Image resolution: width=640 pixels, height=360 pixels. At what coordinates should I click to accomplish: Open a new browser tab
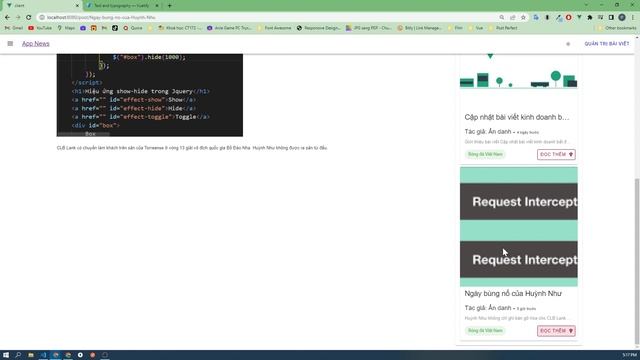coord(169,6)
